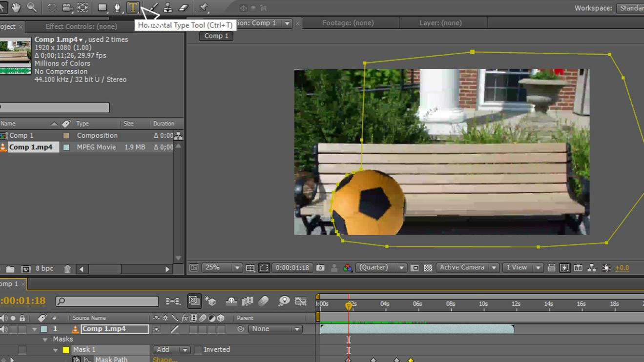This screenshot has height=362, width=644.
Task: Switch to the Effect Controls tab
Action: (x=81, y=26)
